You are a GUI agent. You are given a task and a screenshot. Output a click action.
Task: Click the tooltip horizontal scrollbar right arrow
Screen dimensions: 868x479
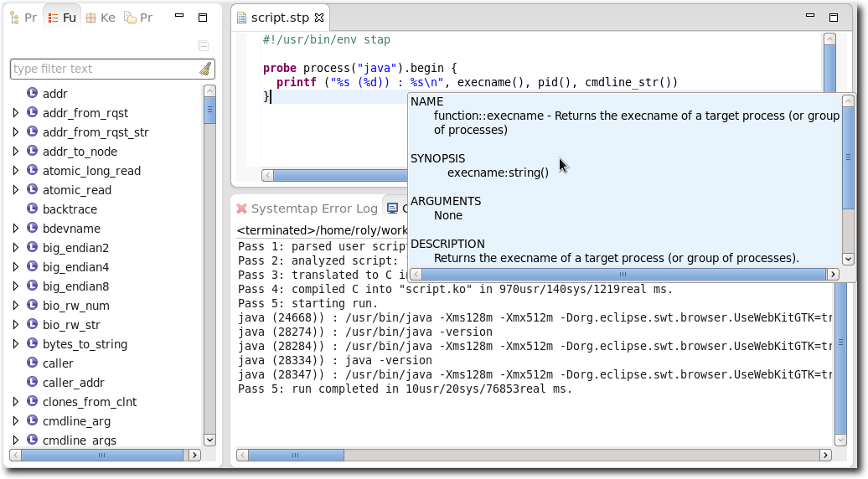(832, 274)
